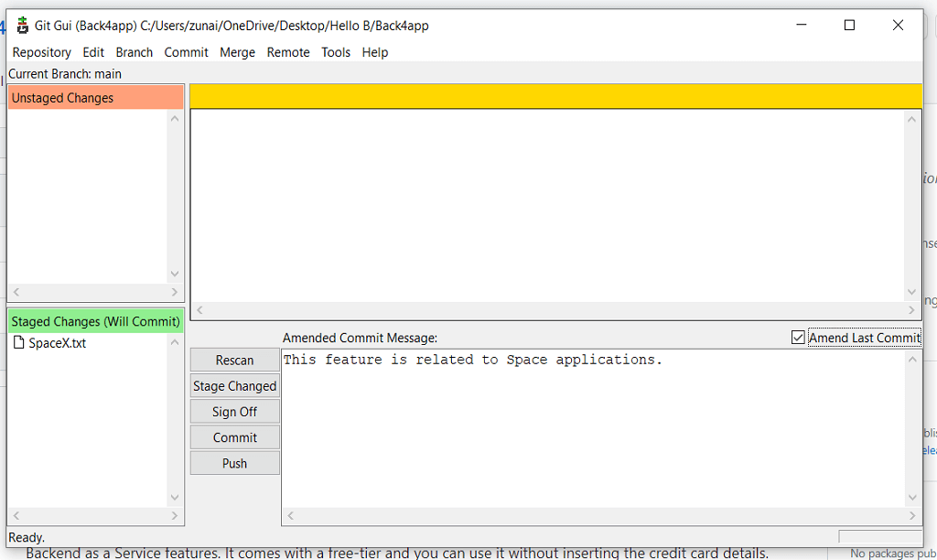The width and height of the screenshot is (937, 560).
Task: Click the left arrow of Staged Changes horizontal scrollbar
Action: 16,516
